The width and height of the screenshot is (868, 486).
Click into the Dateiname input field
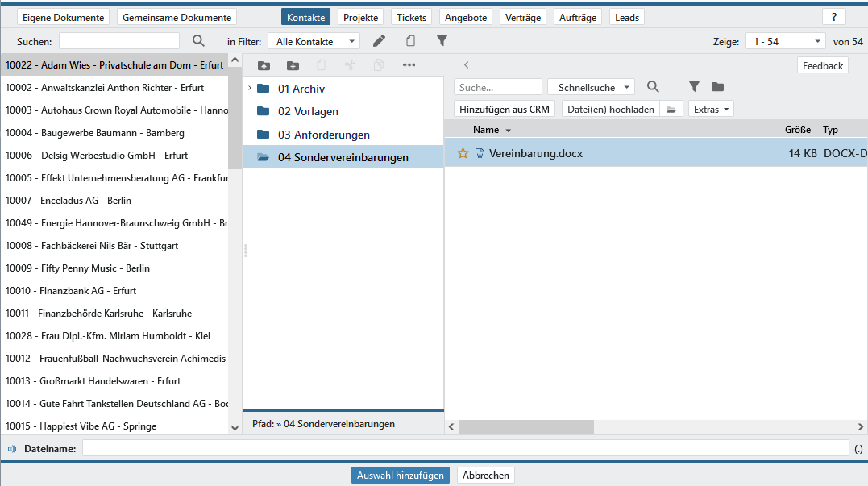[465, 448]
